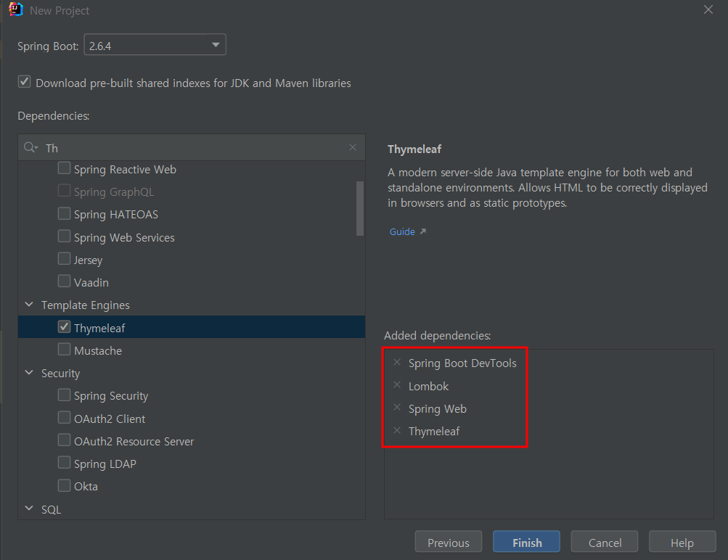Screen dimensions: 728x560
Task: Click the Cancel button
Action: pyautogui.click(x=605, y=542)
